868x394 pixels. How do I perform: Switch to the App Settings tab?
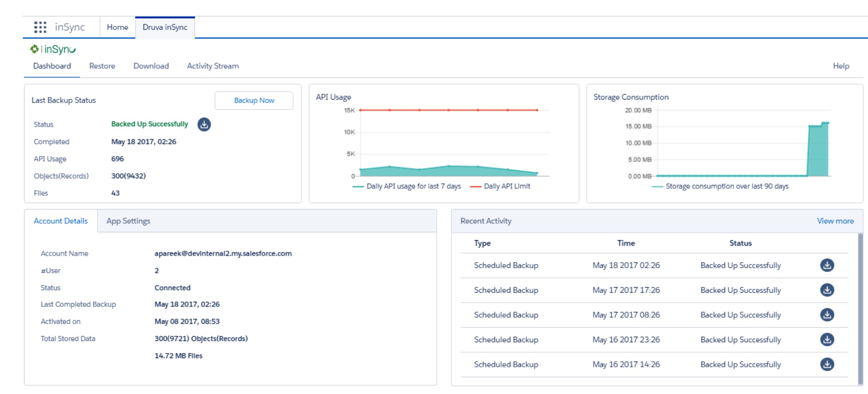pos(128,221)
